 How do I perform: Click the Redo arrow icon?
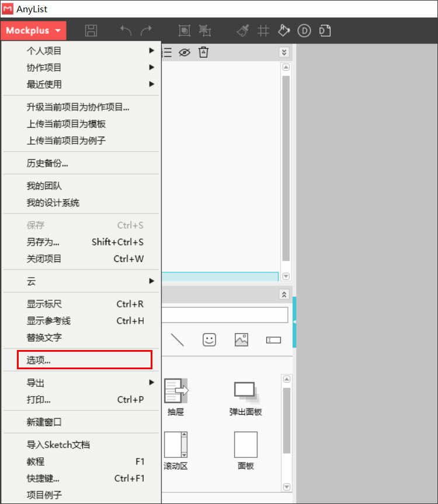click(146, 30)
